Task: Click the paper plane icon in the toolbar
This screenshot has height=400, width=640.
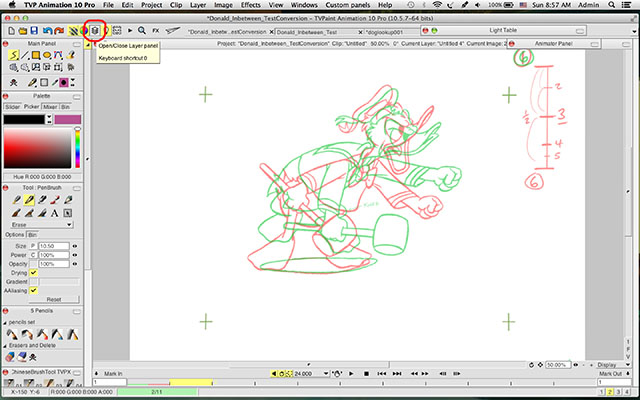Action: (173, 31)
